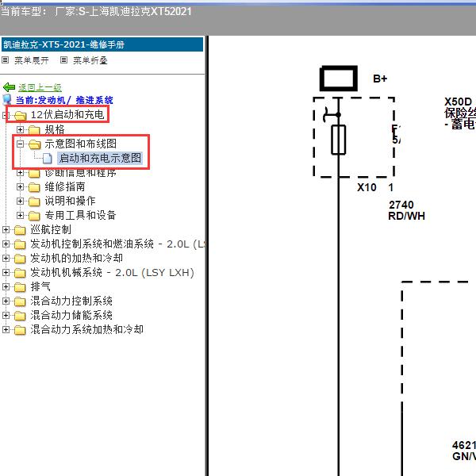Screen dimensions: 476x476
Task: Click the 菜单展开 expand-all button
Action: pyautogui.click(x=32, y=60)
